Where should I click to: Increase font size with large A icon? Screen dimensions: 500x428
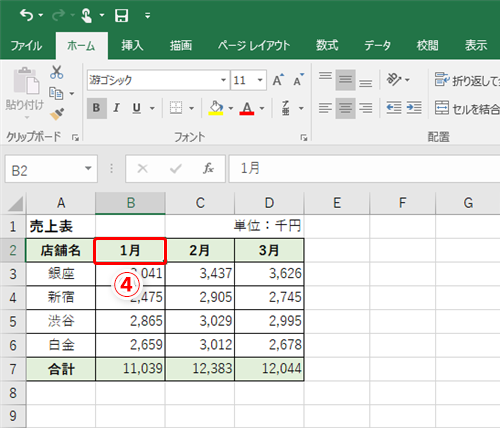[x=278, y=80]
